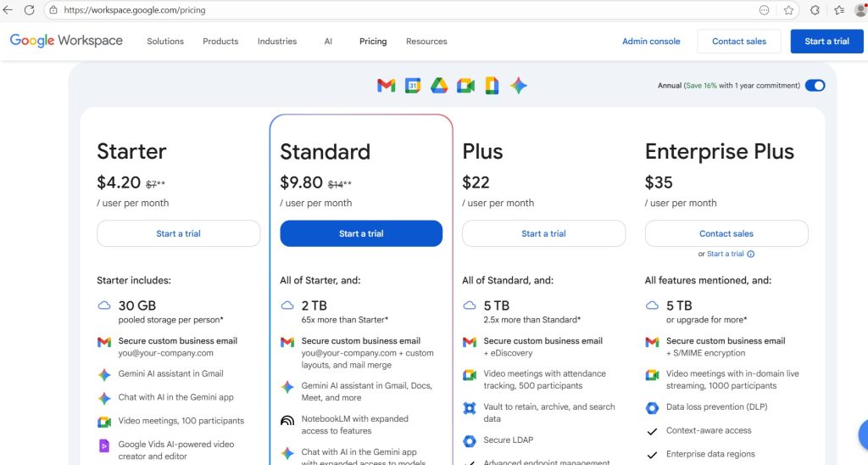
Task: Open the AI menu item
Action: pyautogui.click(x=328, y=41)
